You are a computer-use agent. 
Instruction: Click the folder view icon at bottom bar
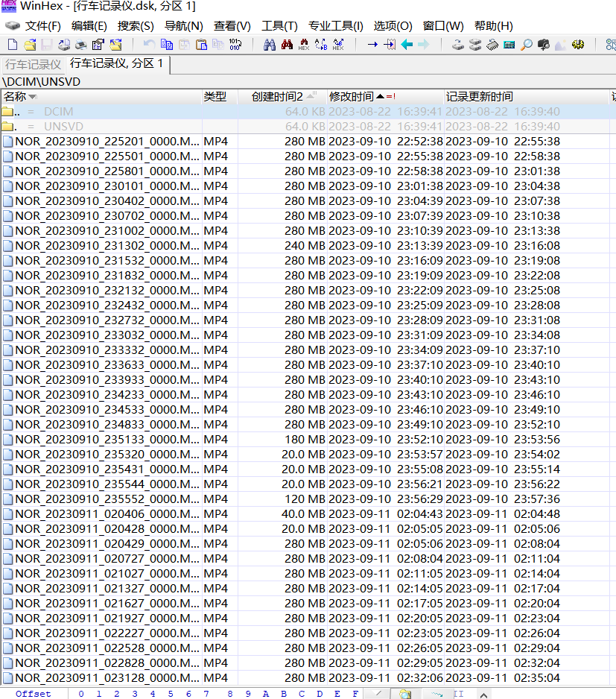point(404,694)
